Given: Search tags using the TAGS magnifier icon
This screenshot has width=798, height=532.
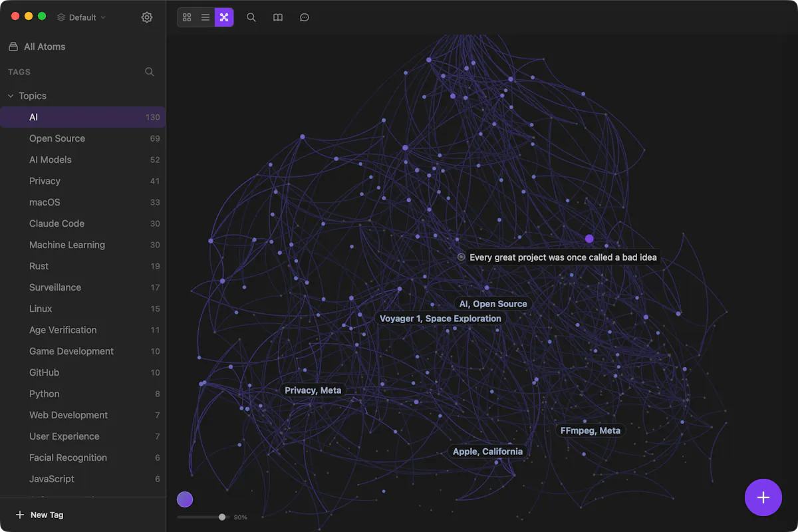Looking at the screenshot, I should 150,72.
